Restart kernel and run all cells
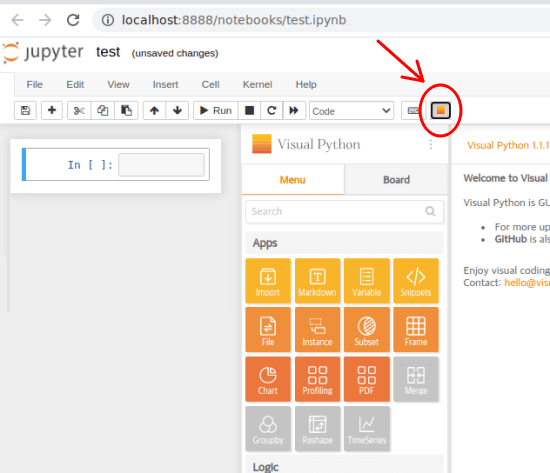This screenshot has width=550, height=473. coord(294,111)
